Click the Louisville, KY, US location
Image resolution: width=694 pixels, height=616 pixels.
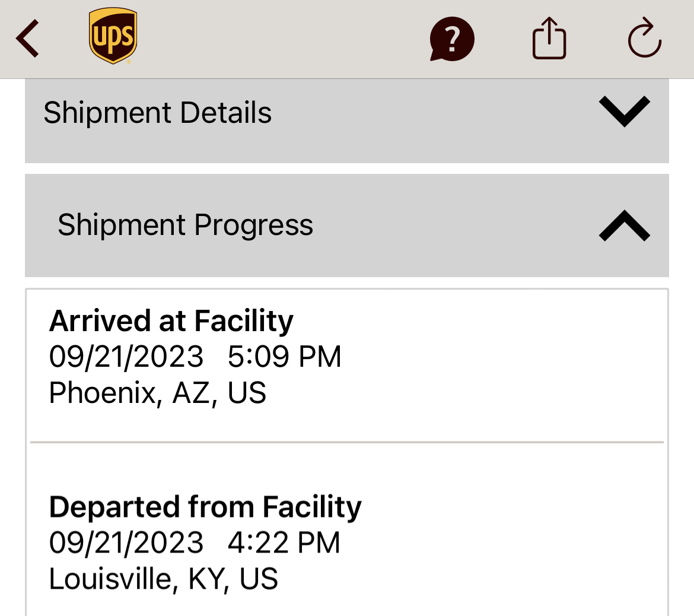[x=163, y=579]
